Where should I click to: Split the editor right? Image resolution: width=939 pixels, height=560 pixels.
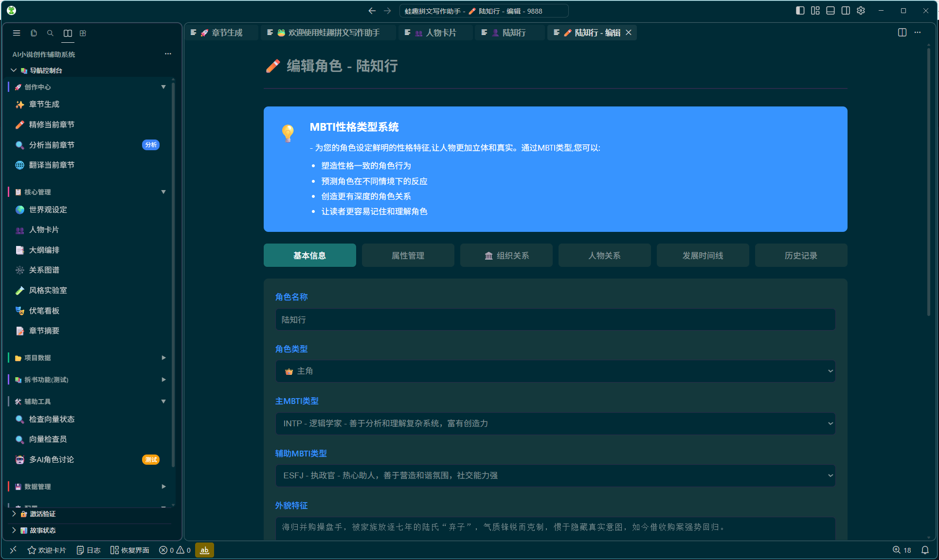[x=902, y=33]
